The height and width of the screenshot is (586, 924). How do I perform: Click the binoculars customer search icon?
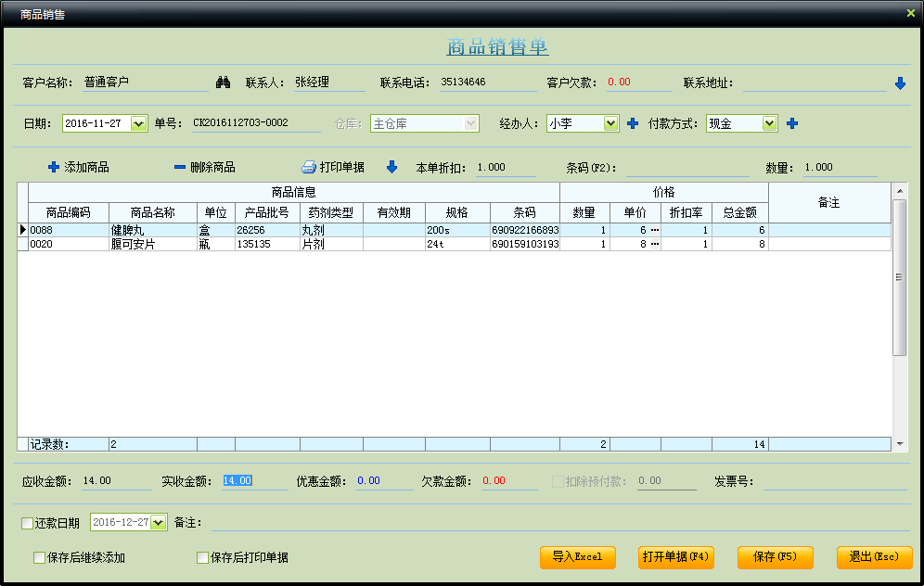223,83
